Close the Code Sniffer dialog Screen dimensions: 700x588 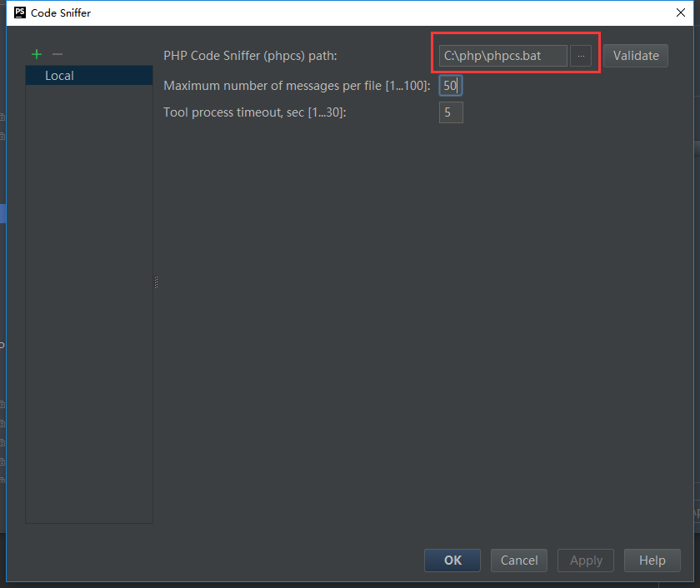680,12
